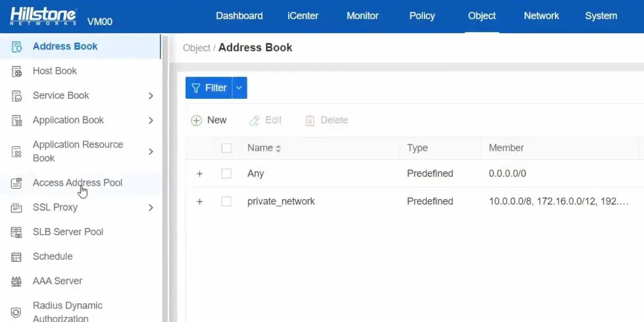The height and width of the screenshot is (322, 644).
Task: Click the Any name cell
Action: (255, 174)
